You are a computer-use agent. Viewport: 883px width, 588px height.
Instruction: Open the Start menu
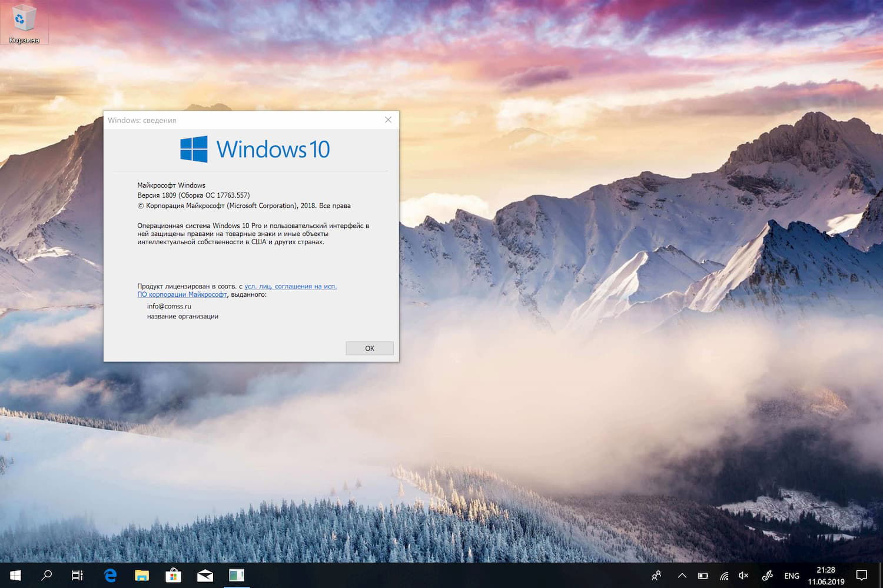click(x=15, y=575)
